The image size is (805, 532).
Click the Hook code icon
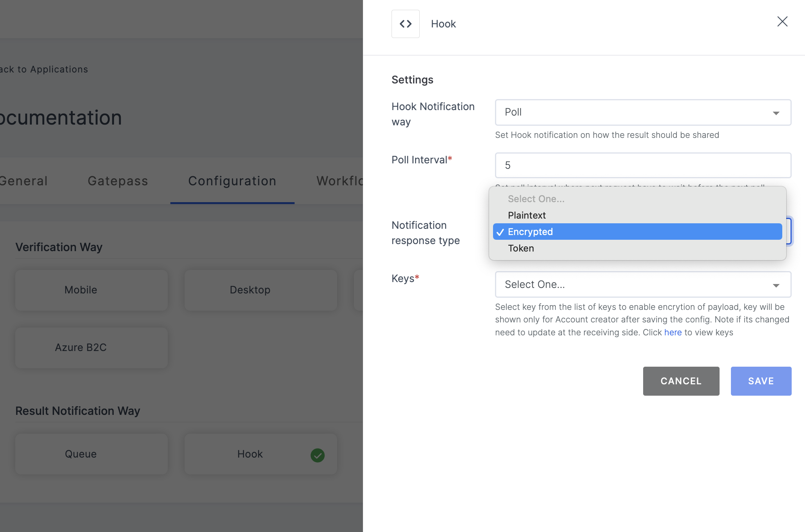[x=405, y=24]
